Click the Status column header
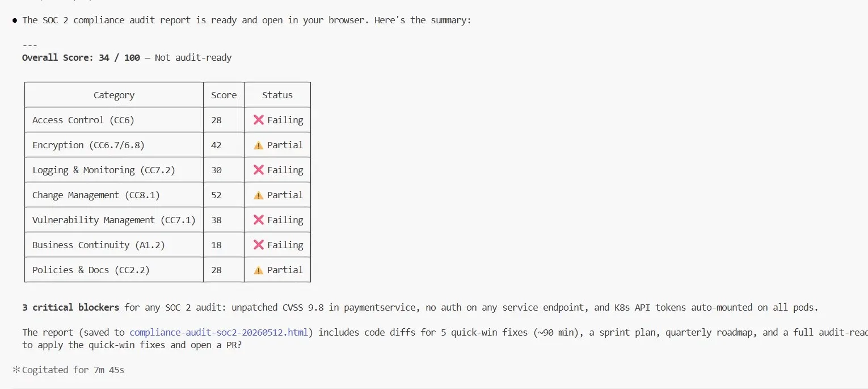The width and height of the screenshot is (868, 389). tap(277, 95)
